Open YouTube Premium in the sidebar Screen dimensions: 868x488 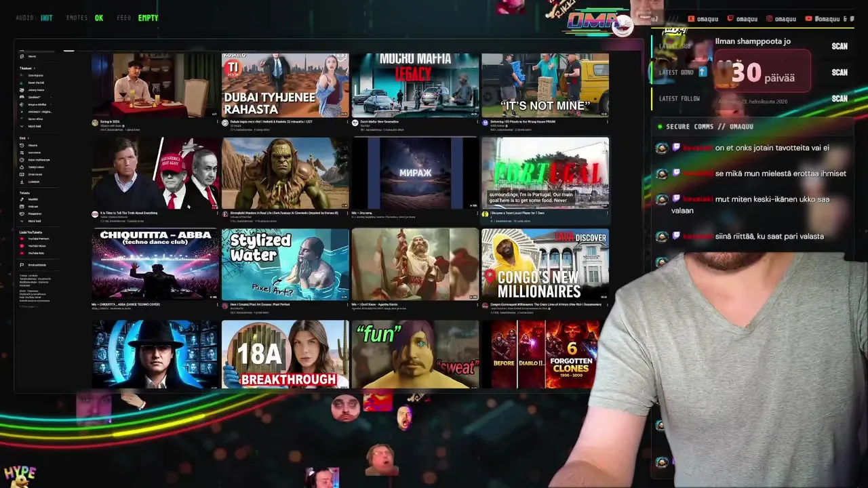(x=34, y=239)
